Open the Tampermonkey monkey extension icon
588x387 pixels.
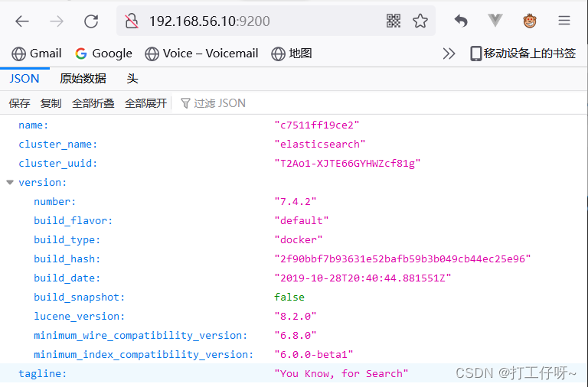530,21
